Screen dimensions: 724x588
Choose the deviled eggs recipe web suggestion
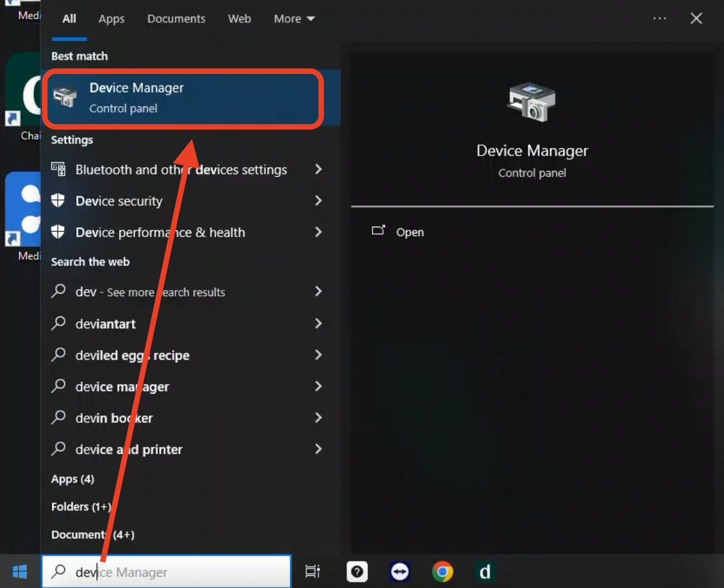click(132, 355)
